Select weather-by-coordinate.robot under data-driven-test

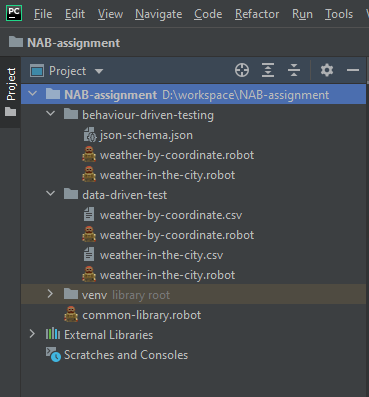click(x=177, y=235)
